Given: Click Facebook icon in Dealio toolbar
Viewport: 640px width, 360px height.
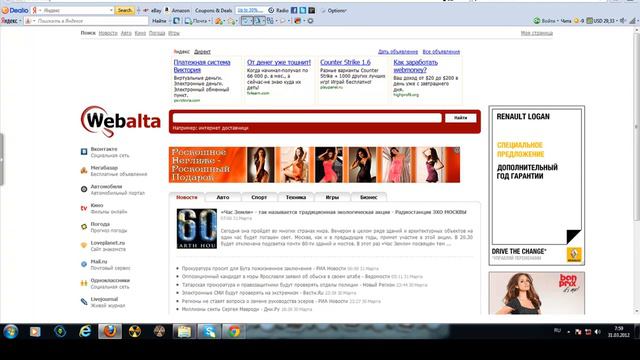Looking at the screenshot, I should click(294, 10).
